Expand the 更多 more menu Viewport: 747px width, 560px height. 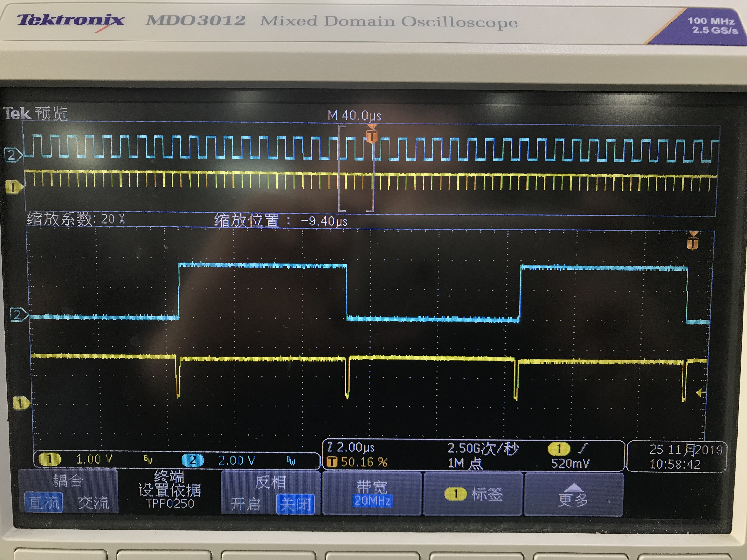pos(573,496)
